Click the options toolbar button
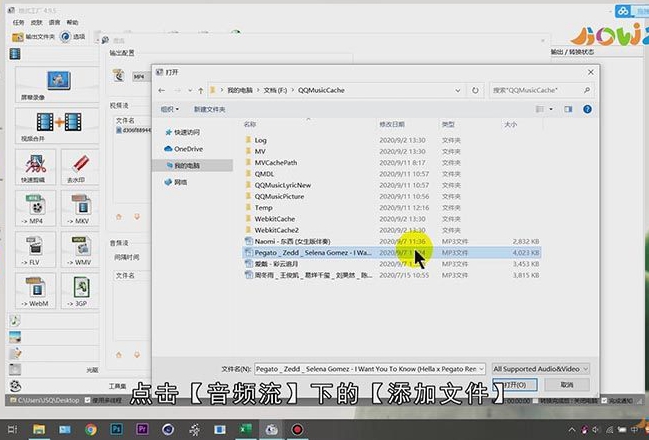This screenshot has width=649, height=440. 72,37
